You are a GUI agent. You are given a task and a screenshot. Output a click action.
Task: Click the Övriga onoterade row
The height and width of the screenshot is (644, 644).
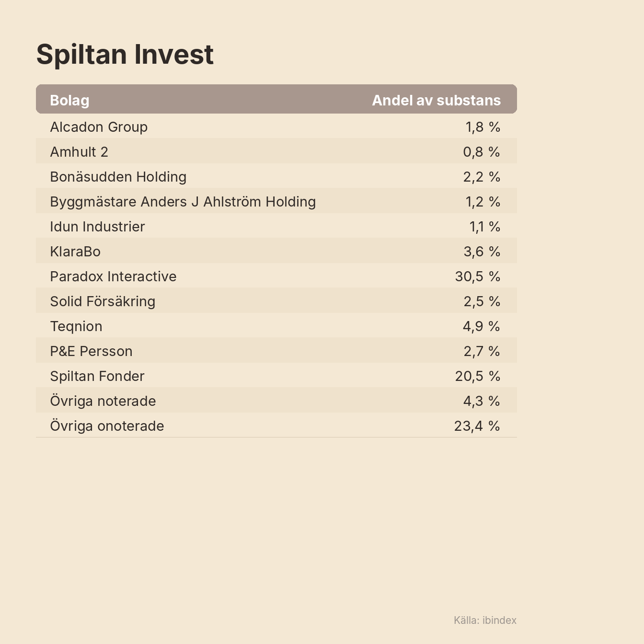[x=276, y=426]
